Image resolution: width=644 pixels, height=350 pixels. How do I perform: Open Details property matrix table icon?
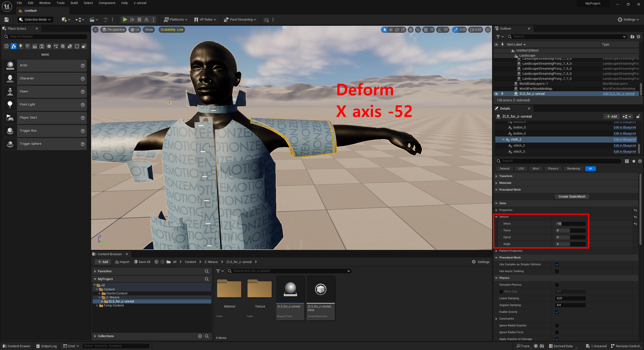[x=627, y=161]
